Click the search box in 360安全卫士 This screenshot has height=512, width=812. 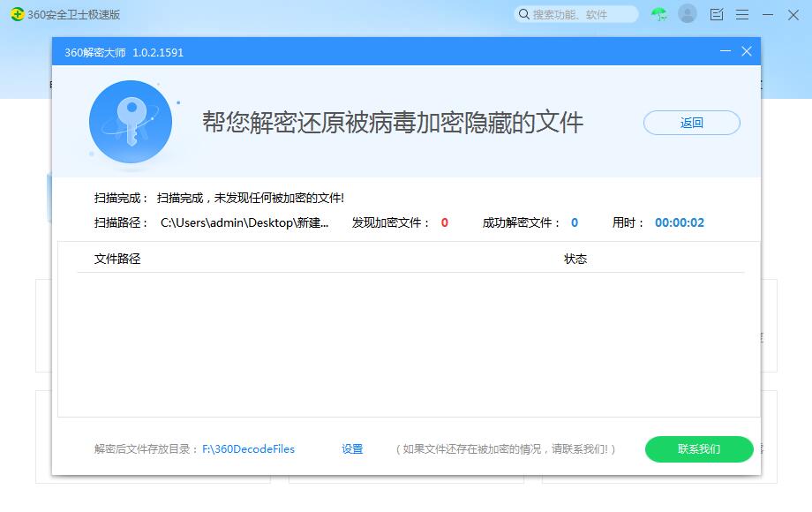point(575,14)
